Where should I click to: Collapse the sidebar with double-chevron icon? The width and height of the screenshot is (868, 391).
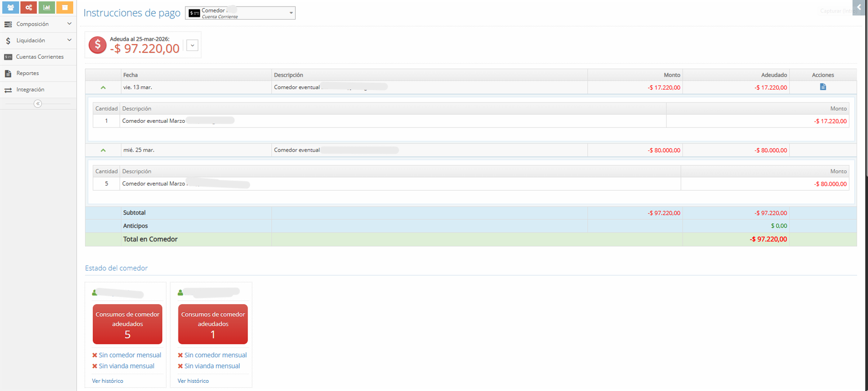(x=37, y=104)
